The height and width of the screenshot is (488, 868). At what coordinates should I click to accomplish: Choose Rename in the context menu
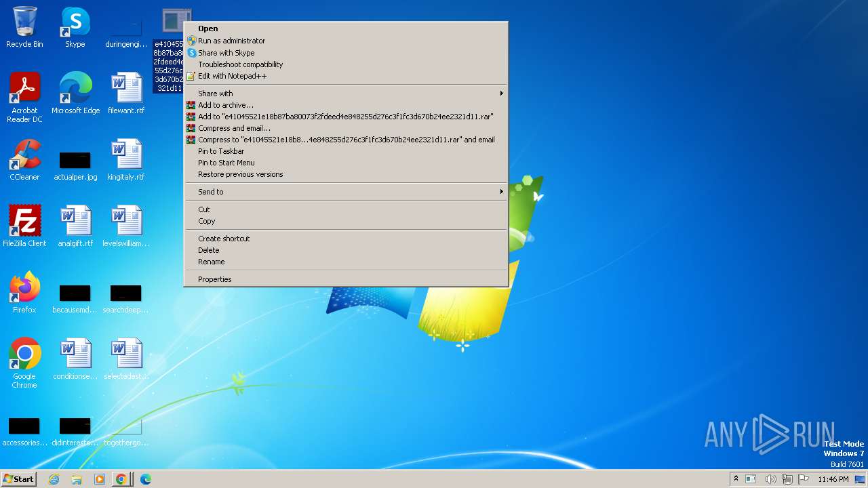pos(346,262)
